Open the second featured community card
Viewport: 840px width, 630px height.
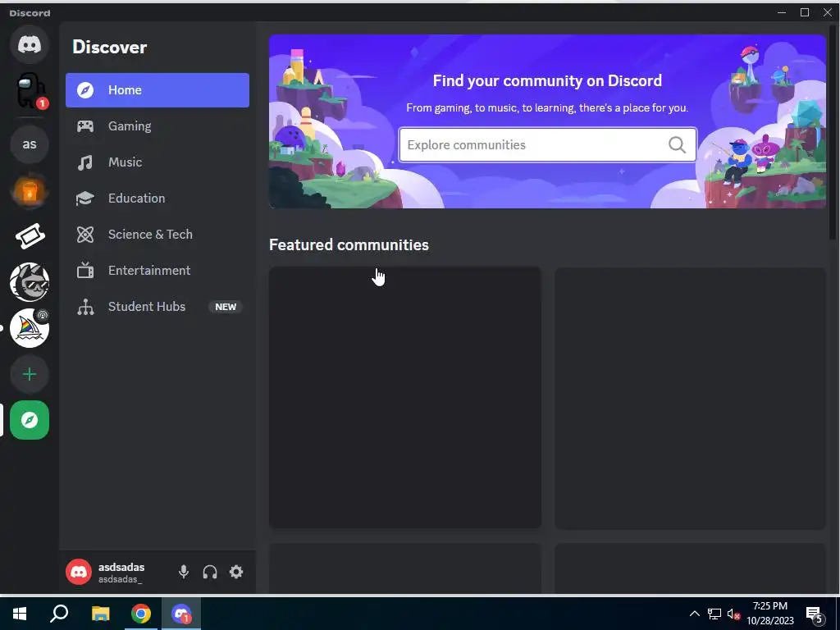pos(690,398)
